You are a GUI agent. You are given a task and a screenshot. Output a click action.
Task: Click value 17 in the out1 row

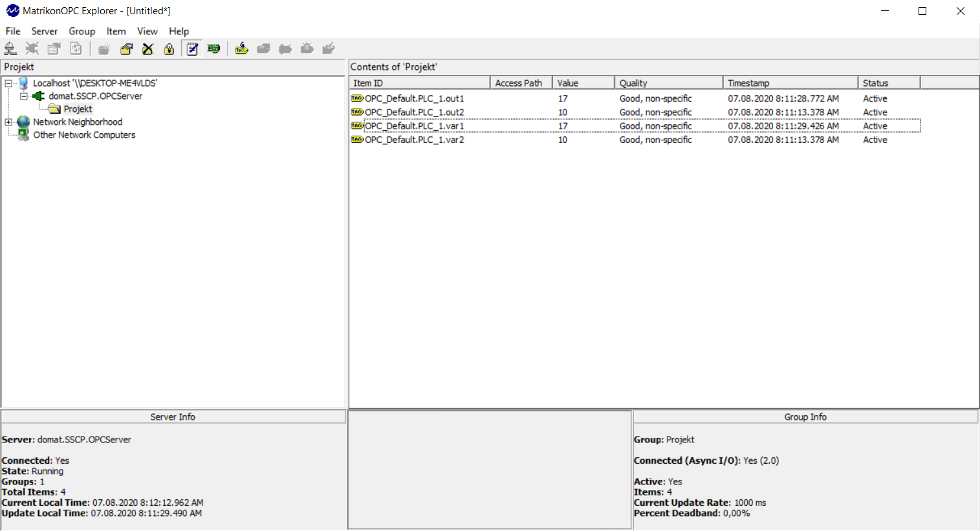563,98
